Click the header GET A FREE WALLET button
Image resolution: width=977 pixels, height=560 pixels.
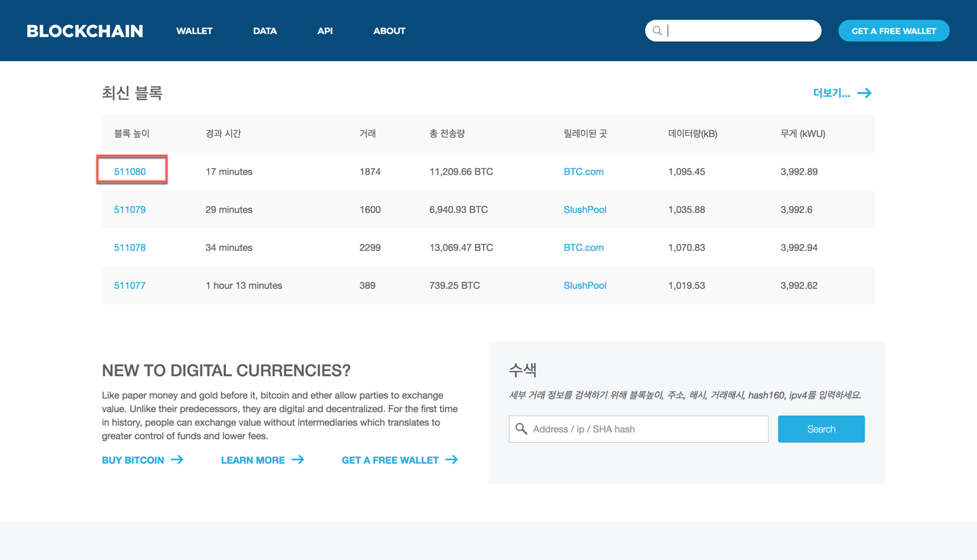894,31
